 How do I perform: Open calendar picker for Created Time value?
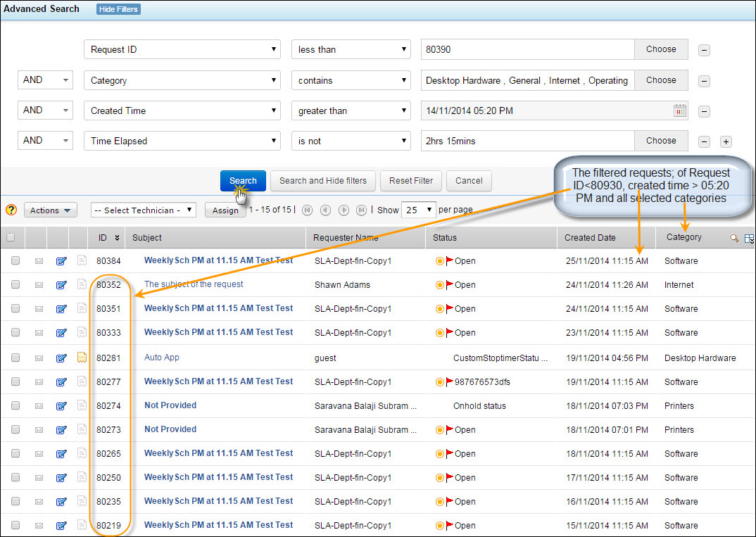pyautogui.click(x=679, y=111)
